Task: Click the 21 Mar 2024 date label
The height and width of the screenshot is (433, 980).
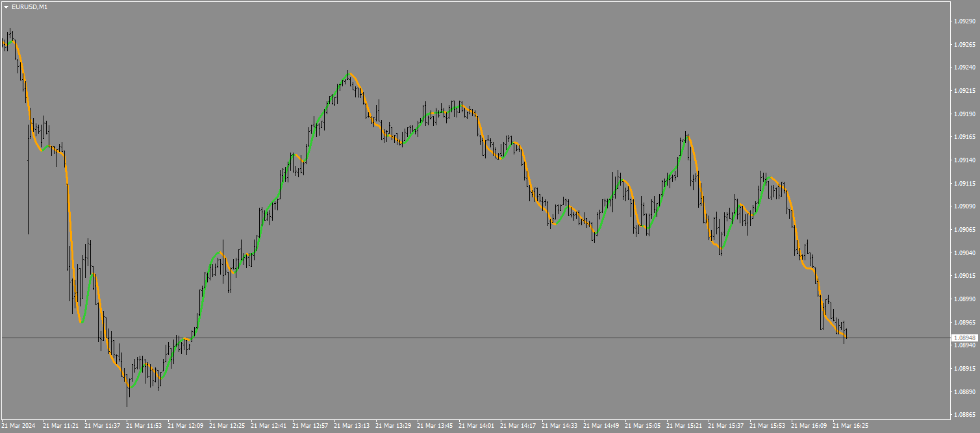Action: point(19,426)
